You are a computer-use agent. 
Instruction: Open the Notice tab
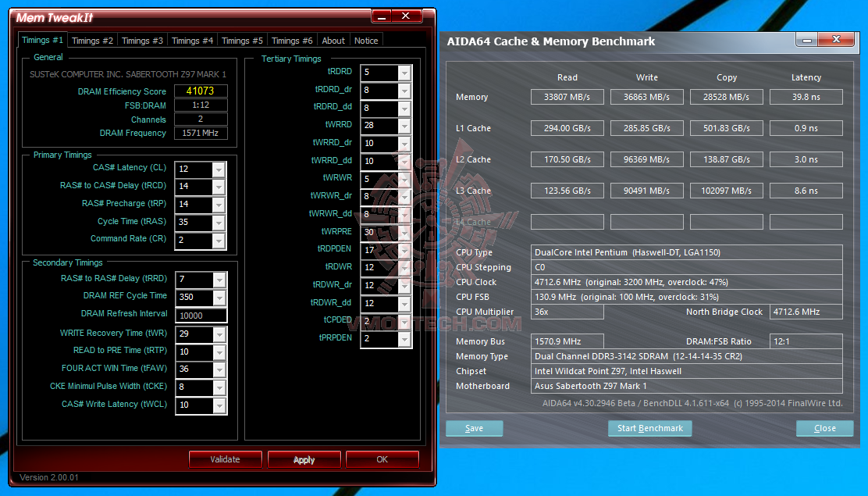[366, 41]
